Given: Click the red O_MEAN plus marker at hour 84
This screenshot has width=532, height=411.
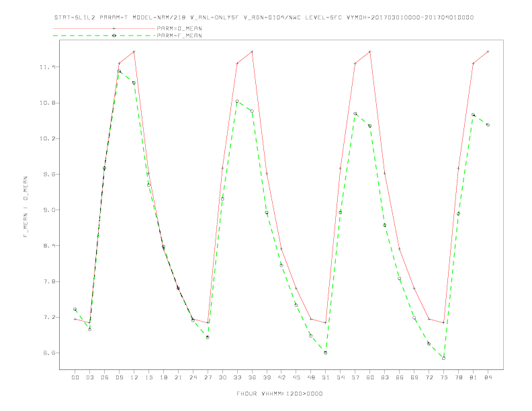Looking at the screenshot, I should pos(488,52).
